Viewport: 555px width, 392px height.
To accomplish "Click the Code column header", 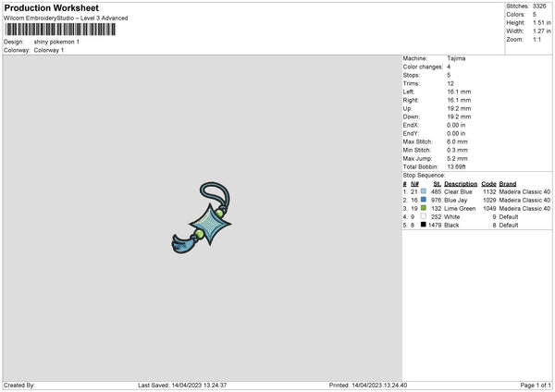I will tap(488, 184).
